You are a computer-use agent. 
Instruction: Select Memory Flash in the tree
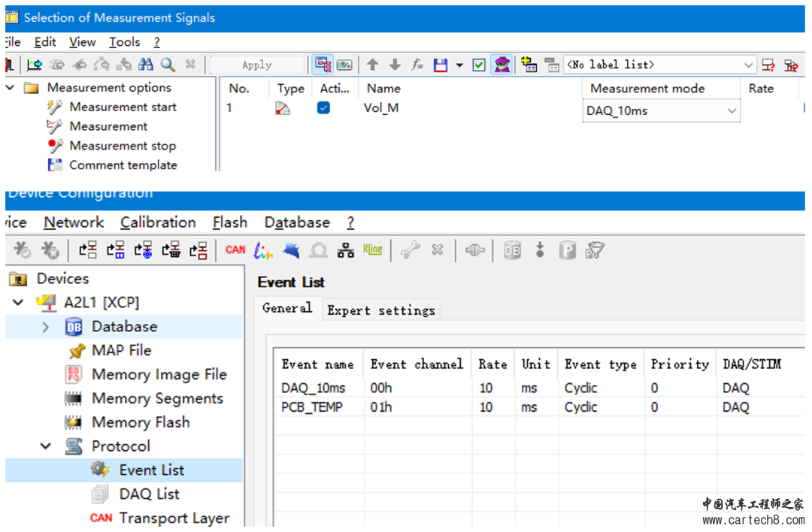pyautogui.click(x=141, y=422)
